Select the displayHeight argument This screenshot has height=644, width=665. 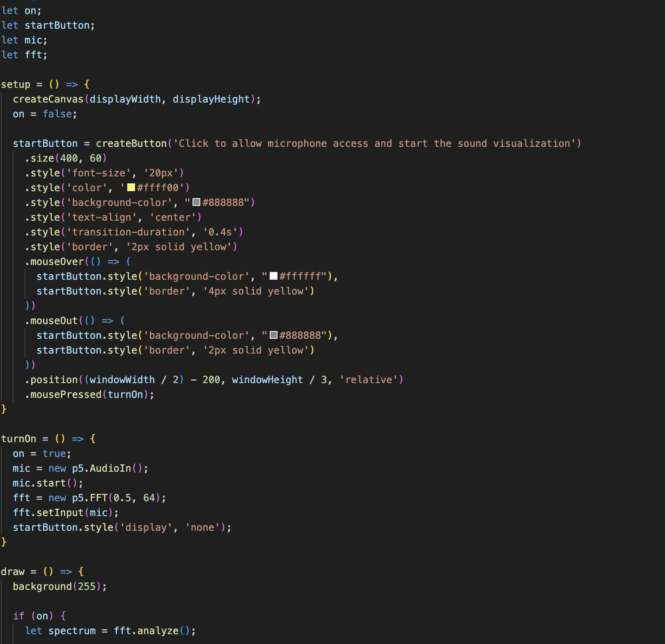211,99
